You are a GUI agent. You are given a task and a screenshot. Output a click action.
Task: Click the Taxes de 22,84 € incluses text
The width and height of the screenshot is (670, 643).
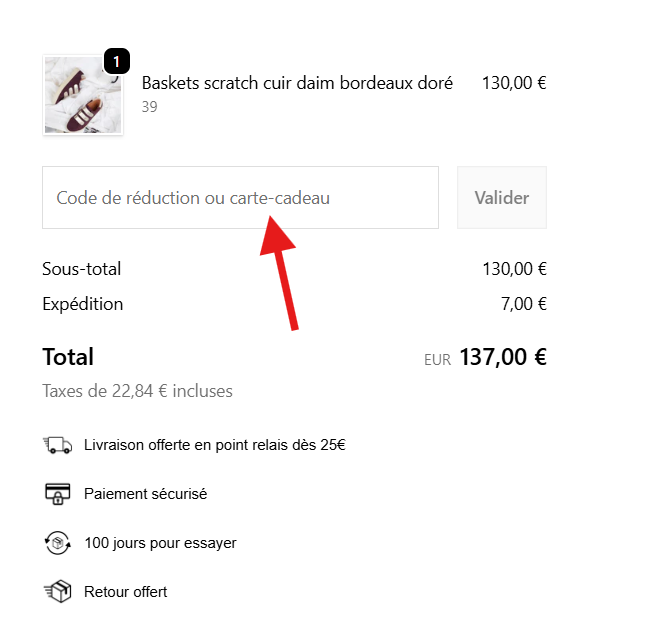pos(137,391)
